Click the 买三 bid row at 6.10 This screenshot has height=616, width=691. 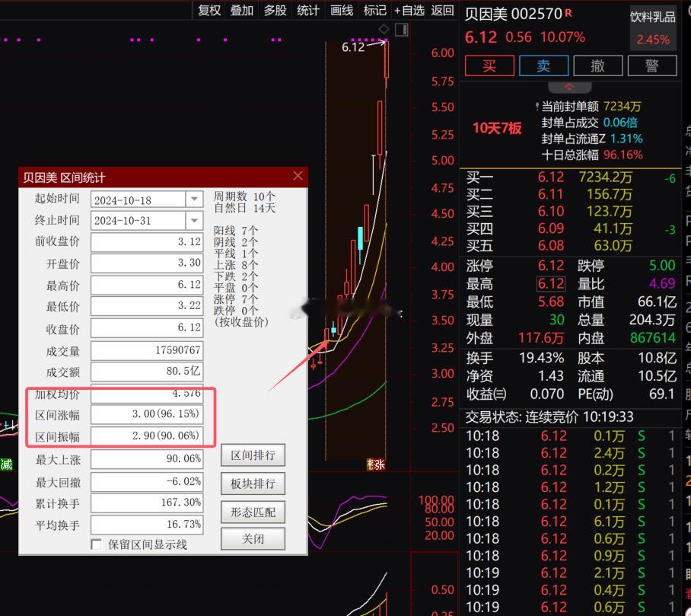tap(571, 212)
